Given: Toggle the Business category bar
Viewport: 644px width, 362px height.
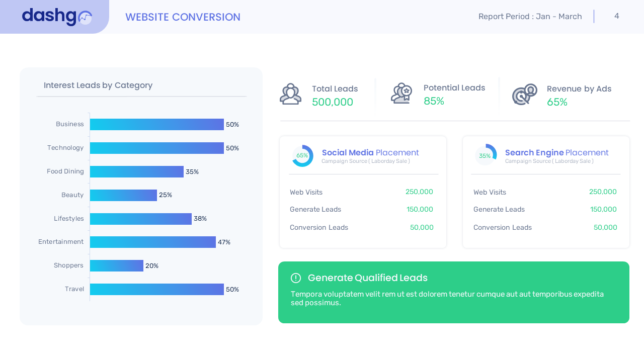Looking at the screenshot, I should [156, 124].
